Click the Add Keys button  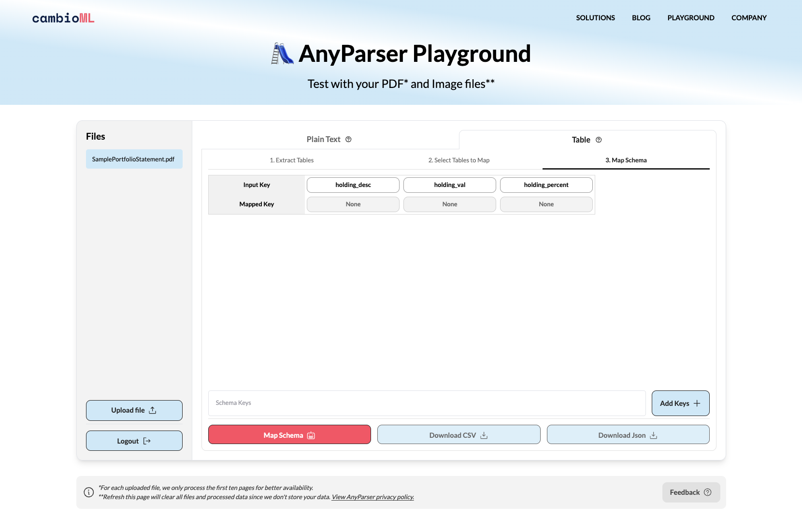(x=681, y=403)
